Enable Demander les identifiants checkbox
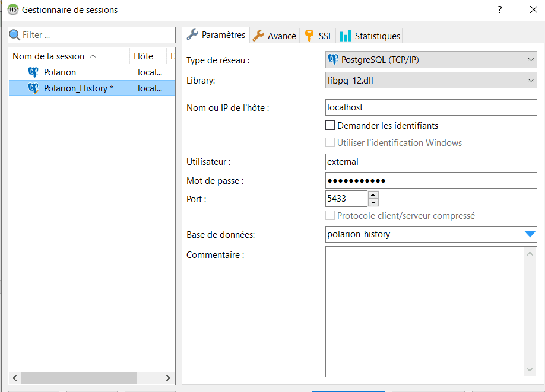Viewport: 545px width, 392px height. pyautogui.click(x=331, y=126)
